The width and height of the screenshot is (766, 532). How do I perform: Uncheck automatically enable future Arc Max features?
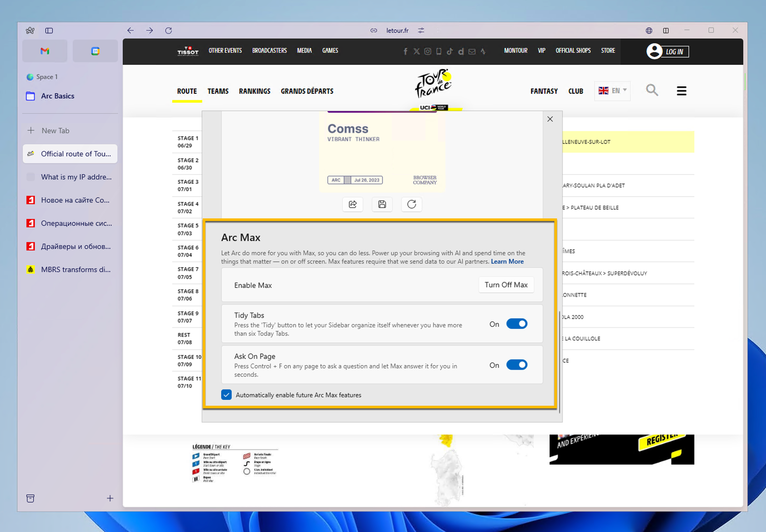click(x=226, y=395)
